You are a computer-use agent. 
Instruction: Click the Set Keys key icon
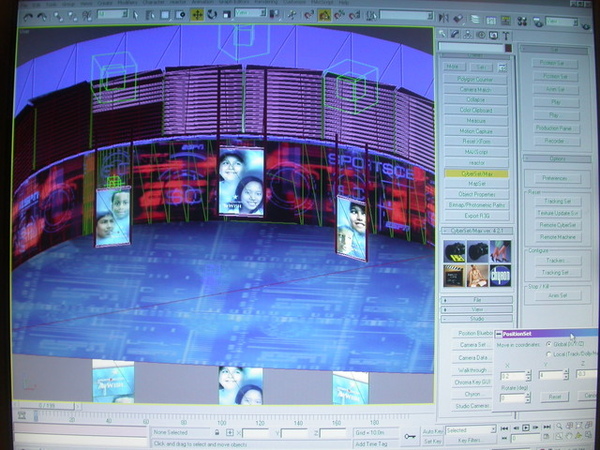[x=410, y=436]
